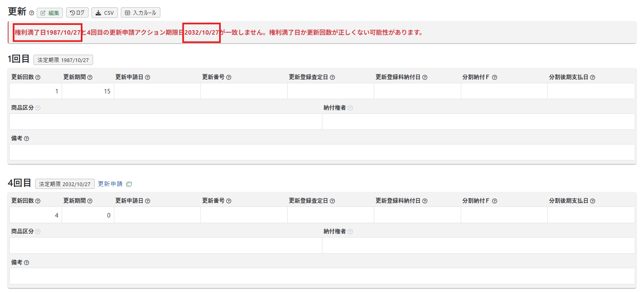
Task: Click help icon beside 更新登録査定日 in 4回目
Action: point(333,201)
